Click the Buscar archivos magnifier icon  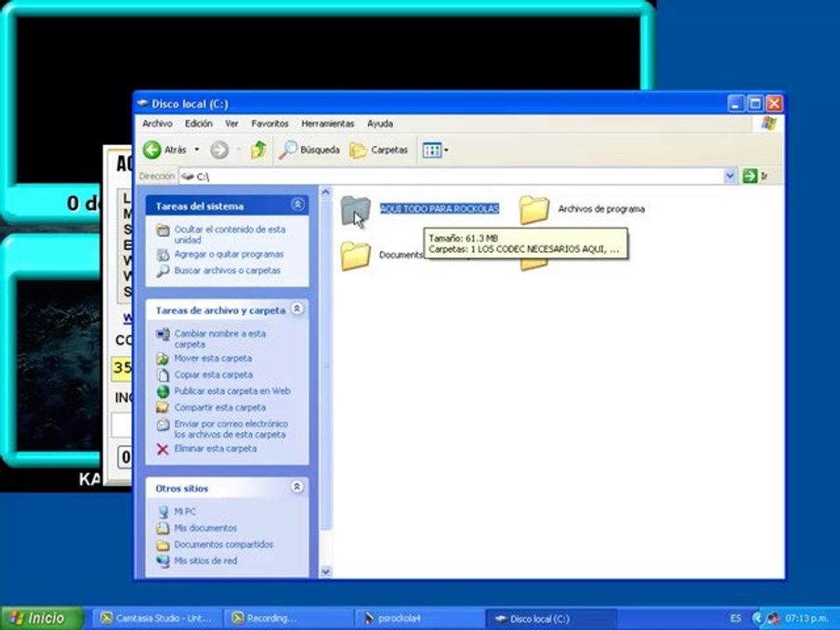point(163,271)
